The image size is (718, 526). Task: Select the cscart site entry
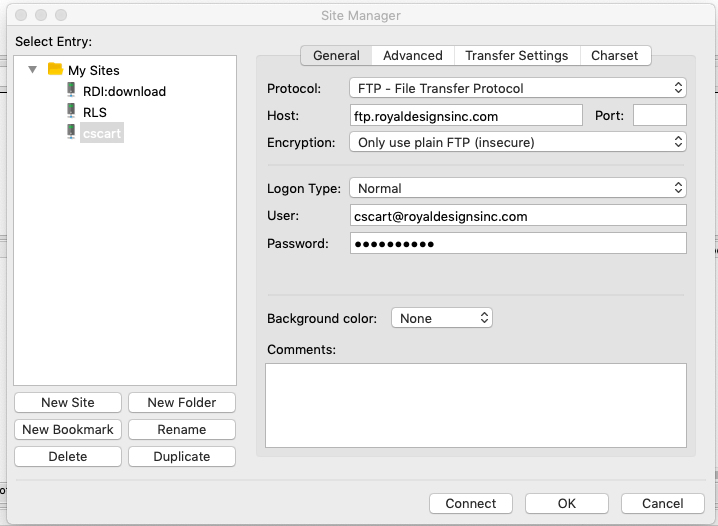[x=102, y=133]
